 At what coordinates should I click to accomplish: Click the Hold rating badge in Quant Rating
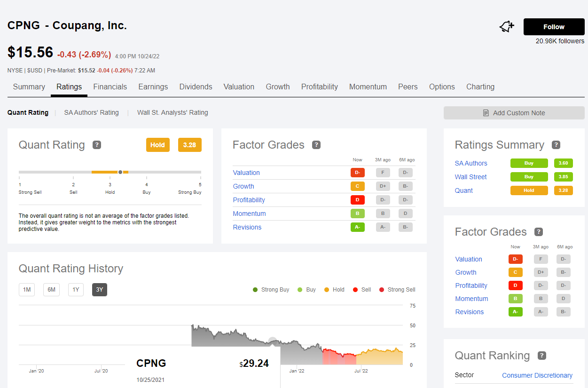coord(157,145)
